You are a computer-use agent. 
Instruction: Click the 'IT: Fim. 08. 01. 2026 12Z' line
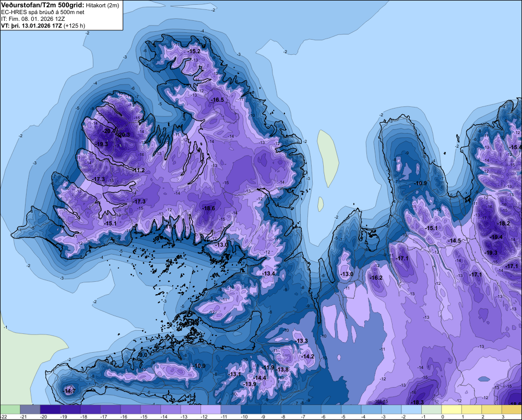pos(33,19)
